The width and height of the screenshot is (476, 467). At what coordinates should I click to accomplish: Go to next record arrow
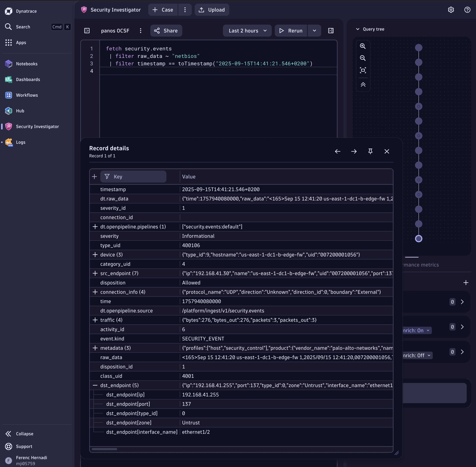pyautogui.click(x=354, y=151)
